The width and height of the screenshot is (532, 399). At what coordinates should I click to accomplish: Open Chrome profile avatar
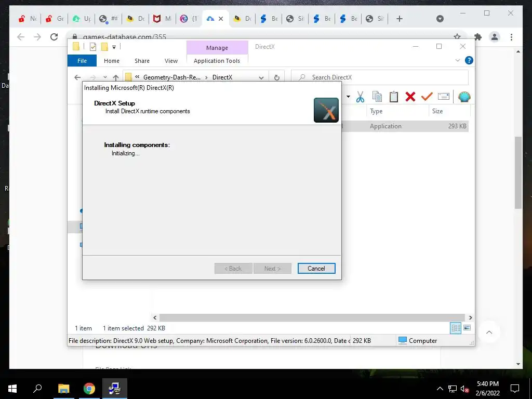(495, 37)
